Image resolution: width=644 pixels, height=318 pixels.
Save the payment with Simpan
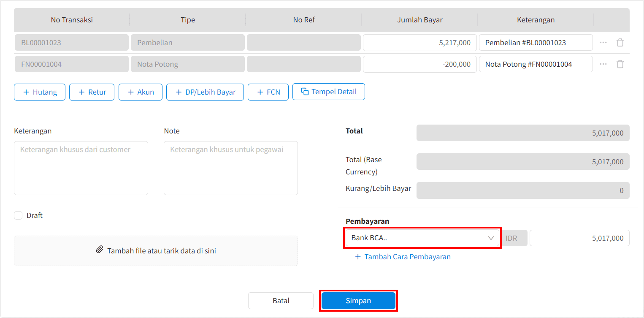click(358, 301)
